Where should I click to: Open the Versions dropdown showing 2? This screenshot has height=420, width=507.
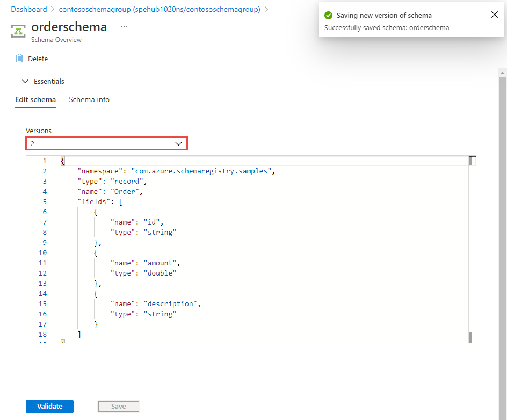click(106, 144)
